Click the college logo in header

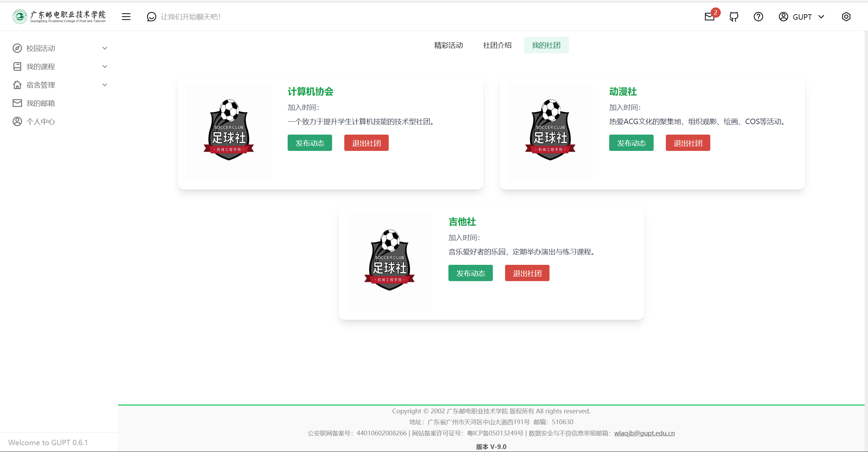(x=59, y=16)
